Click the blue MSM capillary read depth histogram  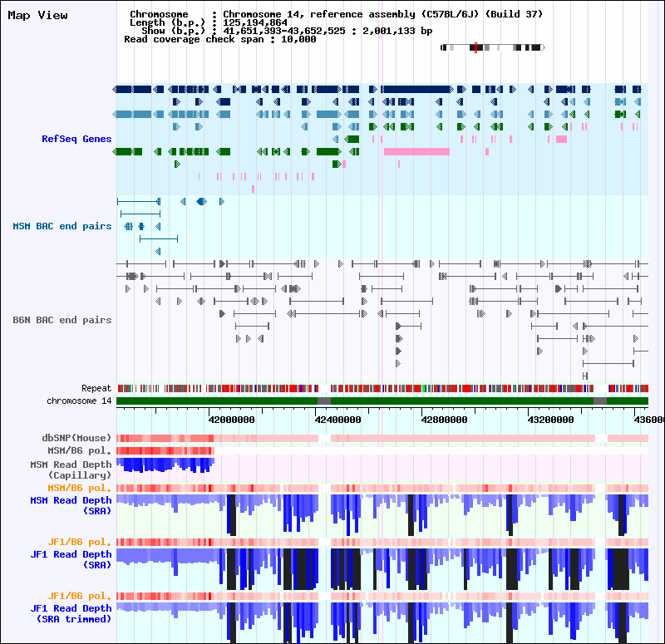click(165, 465)
